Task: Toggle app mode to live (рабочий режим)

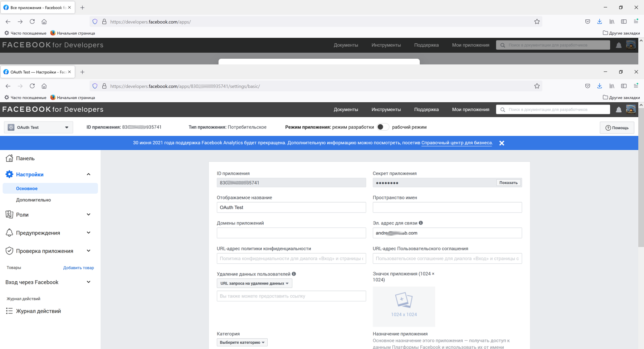Action: pos(382,127)
